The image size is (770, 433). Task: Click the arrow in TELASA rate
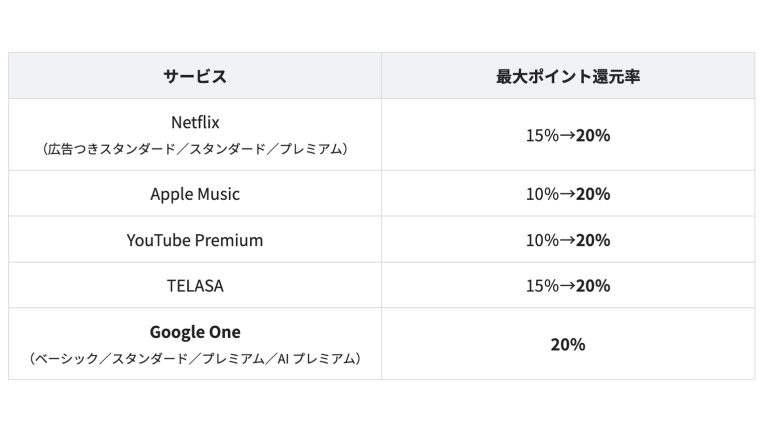(567, 286)
